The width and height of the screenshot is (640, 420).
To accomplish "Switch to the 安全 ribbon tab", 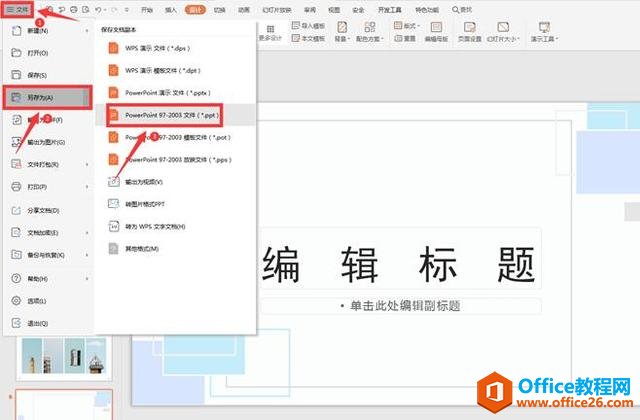I will point(358,9).
